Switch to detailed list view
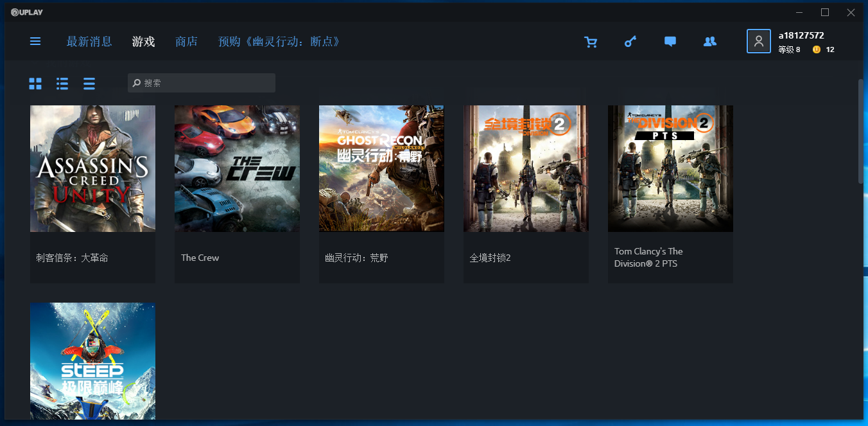The height and width of the screenshot is (426, 868). pos(62,84)
